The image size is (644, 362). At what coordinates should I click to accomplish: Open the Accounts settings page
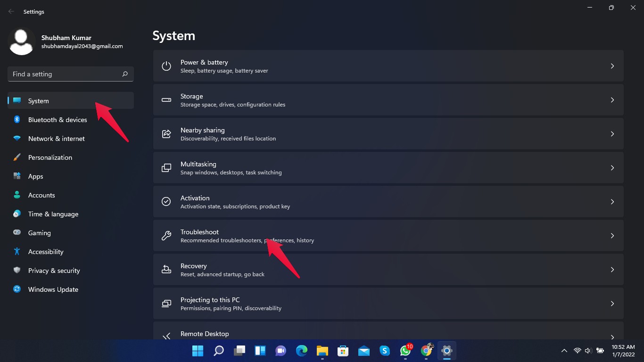pyautogui.click(x=41, y=195)
